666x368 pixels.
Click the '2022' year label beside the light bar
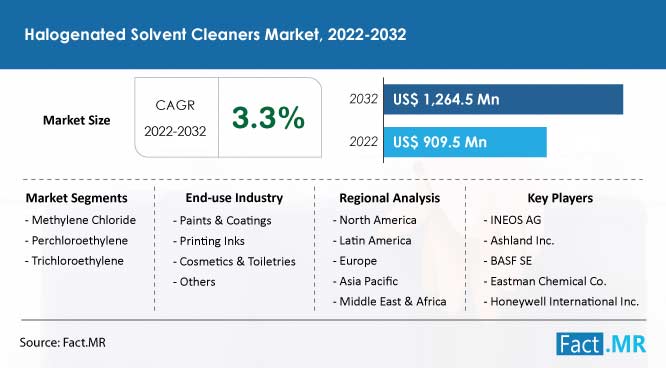[x=364, y=142]
